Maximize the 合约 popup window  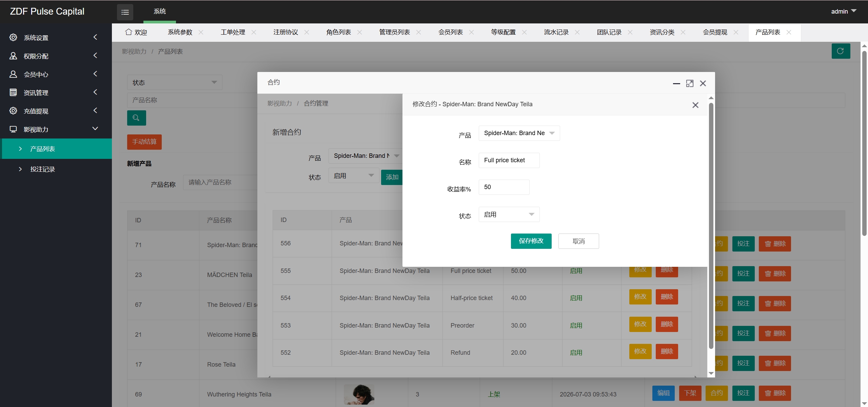690,84
